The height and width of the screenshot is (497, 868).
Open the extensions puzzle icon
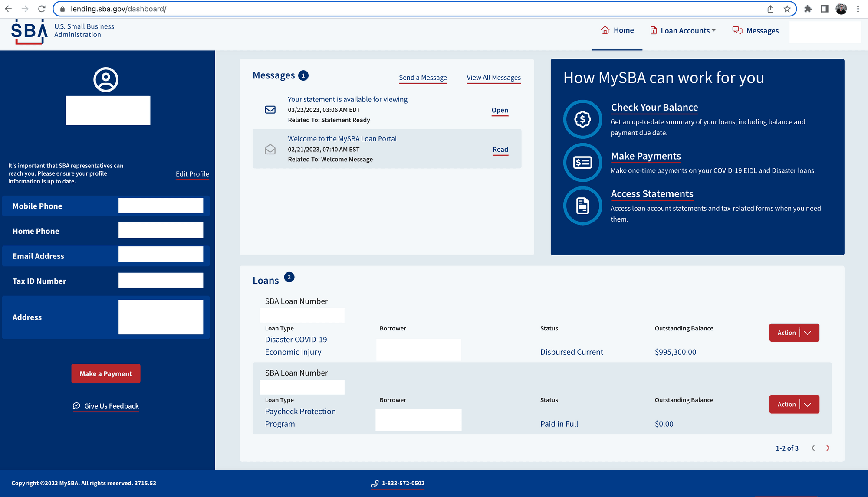pyautogui.click(x=808, y=9)
